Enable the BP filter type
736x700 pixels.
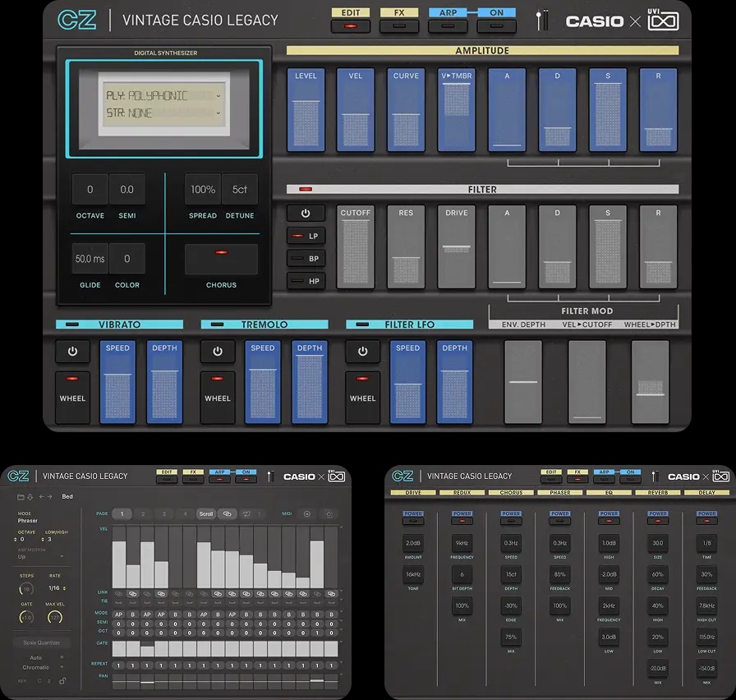coord(306,258)
